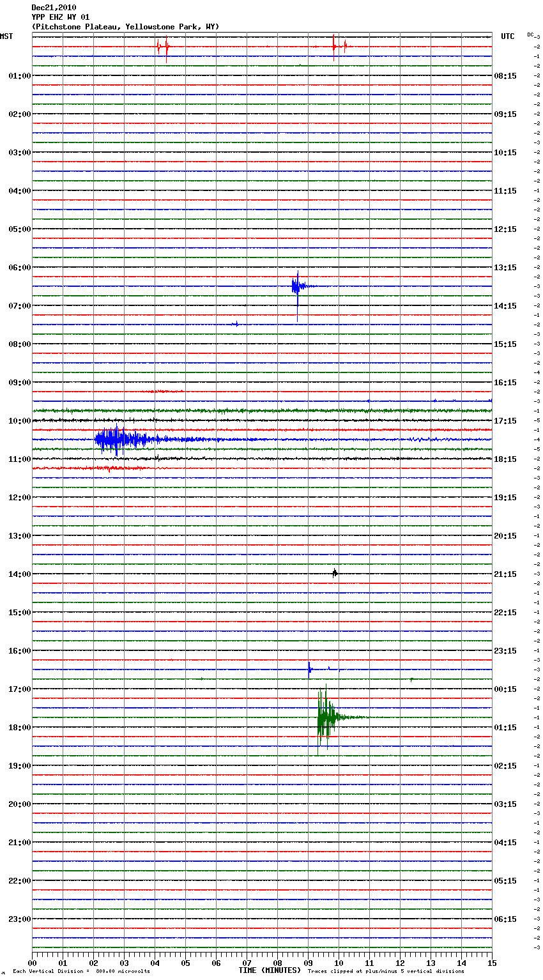The width and height of the screenshot is (543, 980).
Task: Select the 03:00 MST row label
Action: [20, 153]
